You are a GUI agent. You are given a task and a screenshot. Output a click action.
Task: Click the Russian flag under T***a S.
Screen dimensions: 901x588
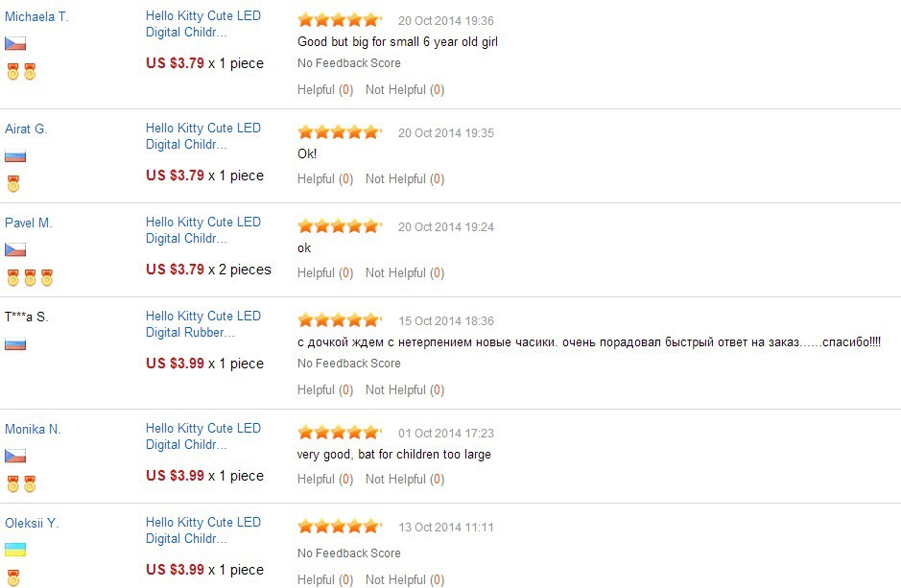(15, 344)
